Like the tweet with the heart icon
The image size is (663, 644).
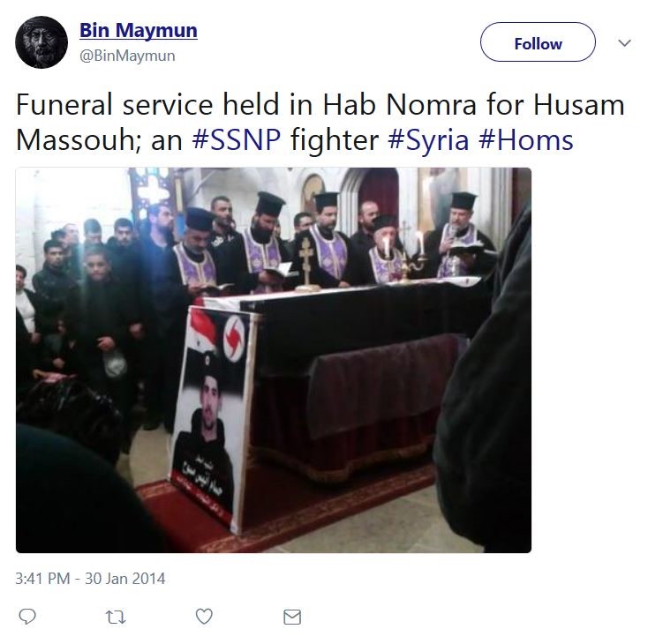point(204,617)
